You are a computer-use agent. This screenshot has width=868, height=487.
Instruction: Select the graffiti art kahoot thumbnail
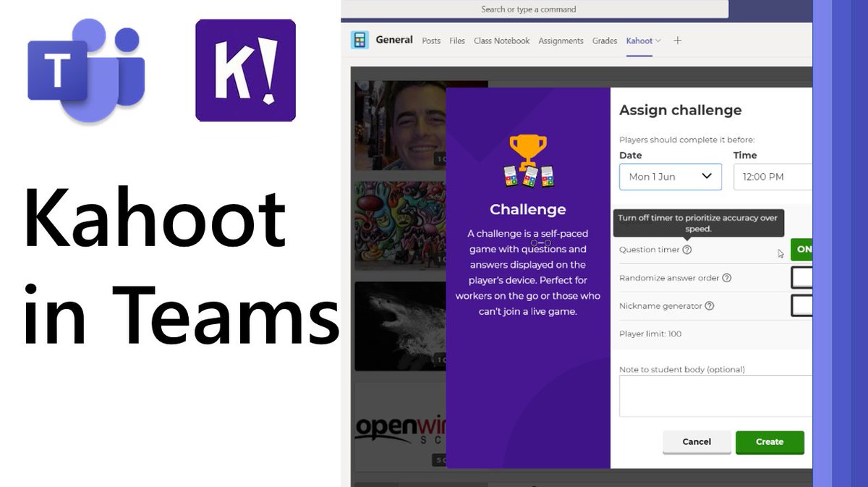[400, 225]
